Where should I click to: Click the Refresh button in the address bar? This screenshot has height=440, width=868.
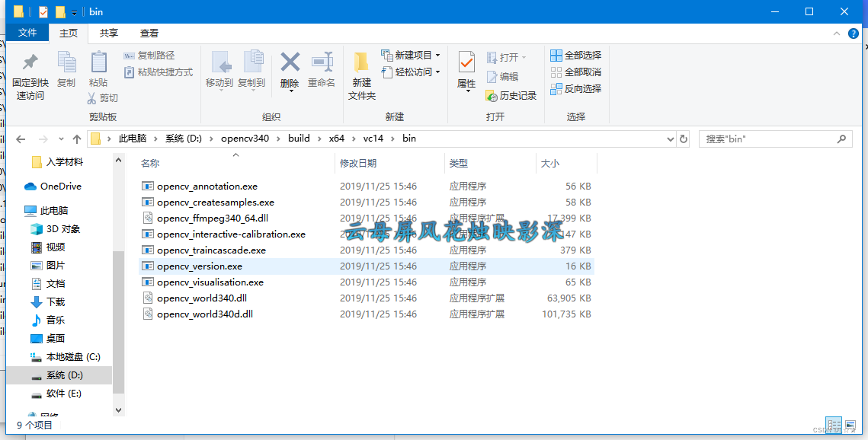tap(684, 138)
